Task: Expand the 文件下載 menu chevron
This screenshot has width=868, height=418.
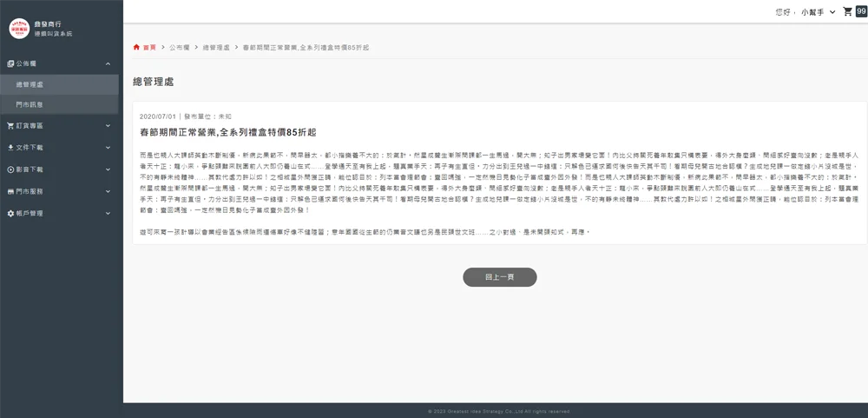Action: pos(108,148)
